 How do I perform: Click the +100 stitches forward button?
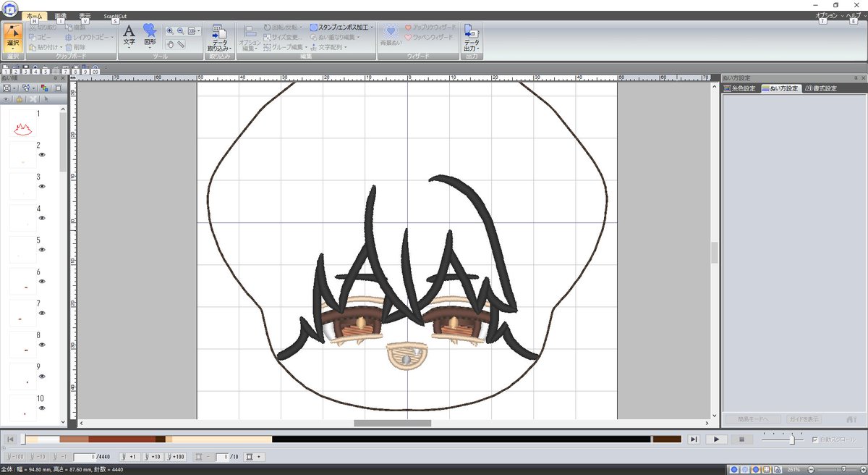(x=176, y=457)
